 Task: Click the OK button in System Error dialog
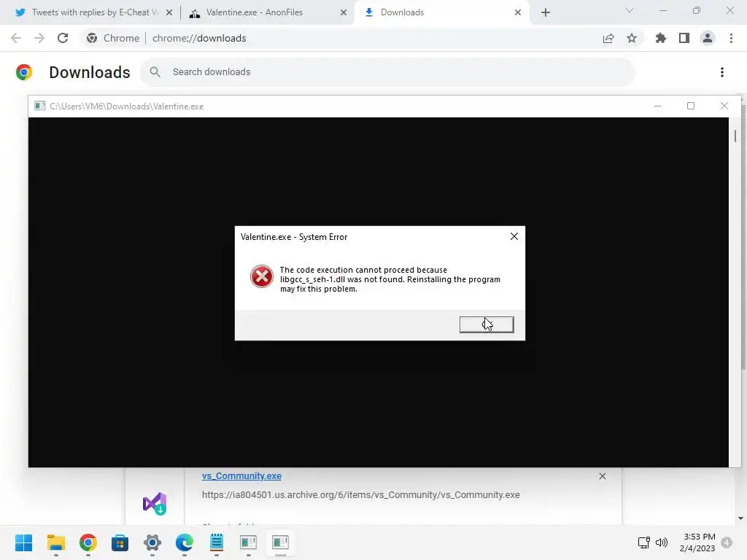point(487,324)
